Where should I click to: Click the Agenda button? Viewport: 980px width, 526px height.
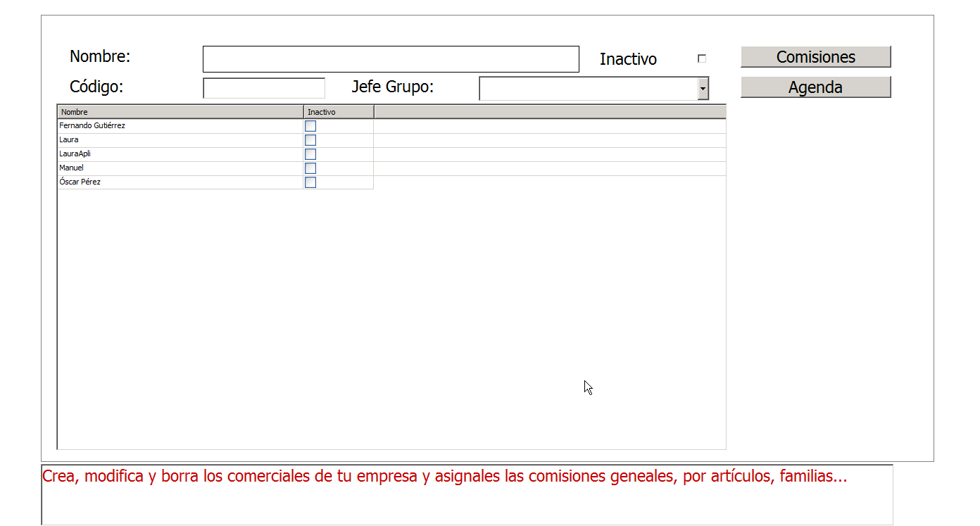[x=815, y=87]
